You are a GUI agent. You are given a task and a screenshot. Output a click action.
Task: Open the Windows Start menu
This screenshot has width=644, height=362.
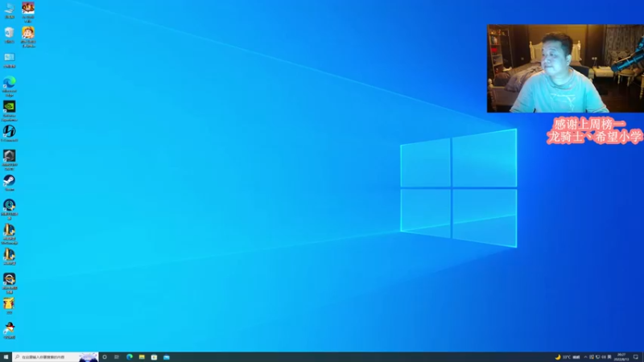click(6, 357)
